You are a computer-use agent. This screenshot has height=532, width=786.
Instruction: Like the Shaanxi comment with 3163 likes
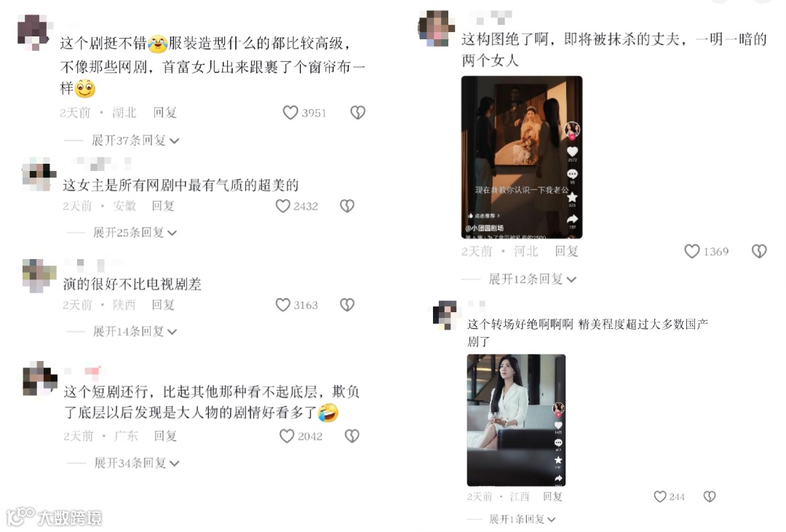(283, 305)
